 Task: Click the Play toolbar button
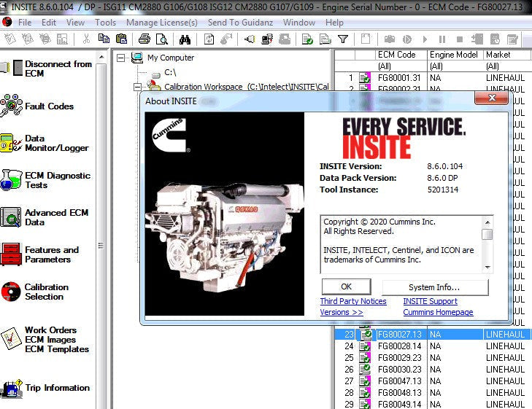point(425,39)
